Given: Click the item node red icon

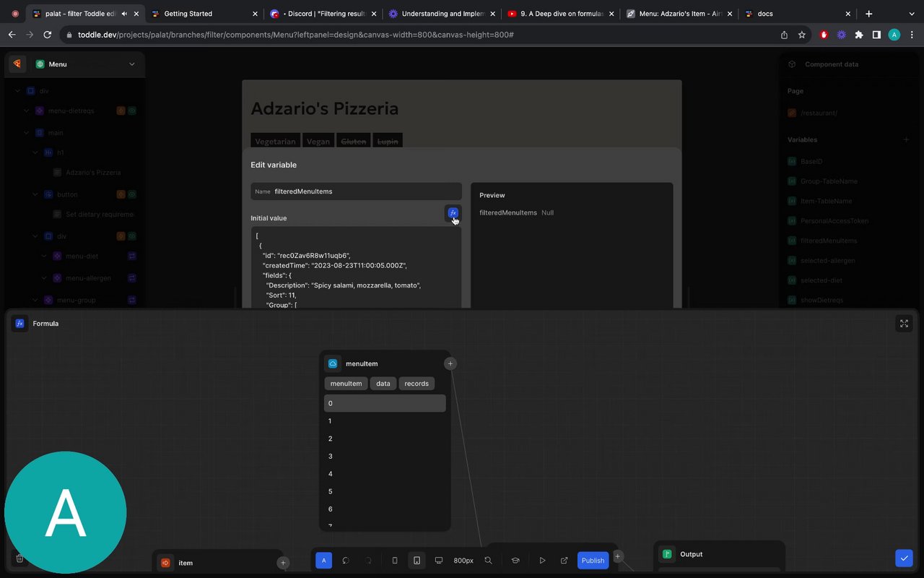Looking at the screenshot, I should tap(165, 563).
